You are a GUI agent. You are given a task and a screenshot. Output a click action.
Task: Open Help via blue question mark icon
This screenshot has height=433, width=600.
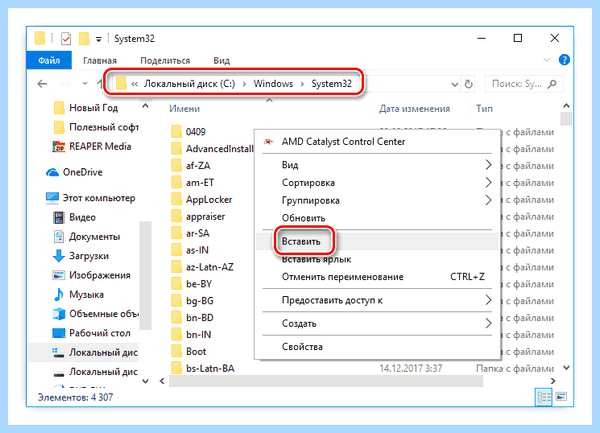[x=564, y=60]
